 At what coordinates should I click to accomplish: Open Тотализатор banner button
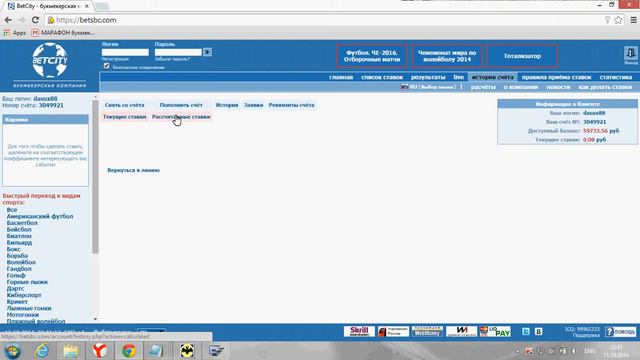tap(522, 56)
